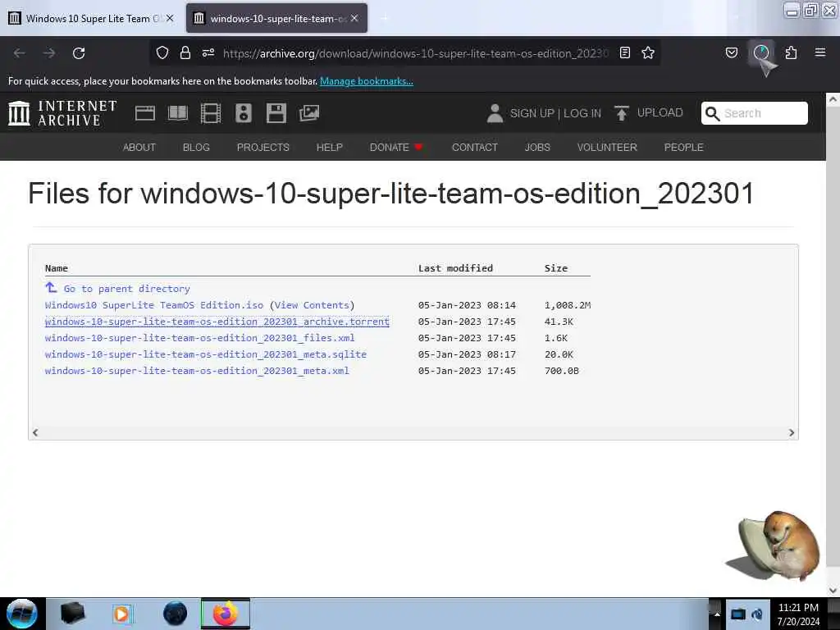
Task: Open the Firefox hamburger menu
Action: (x=820, y=52)
